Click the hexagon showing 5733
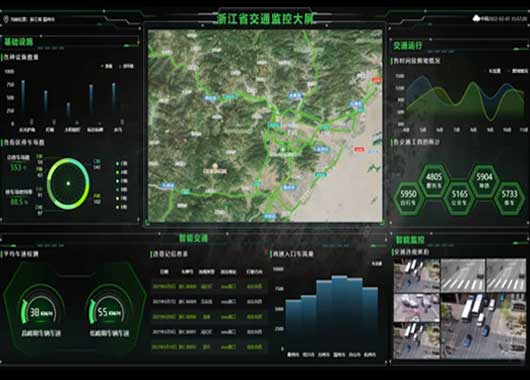Viewport: 530px width, 380px height. (x=509, y=198)
